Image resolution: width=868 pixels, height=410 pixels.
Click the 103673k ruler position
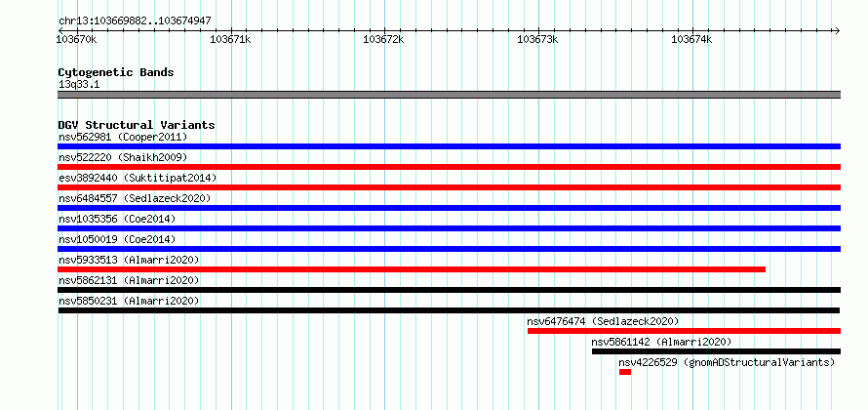coord(537,39)
